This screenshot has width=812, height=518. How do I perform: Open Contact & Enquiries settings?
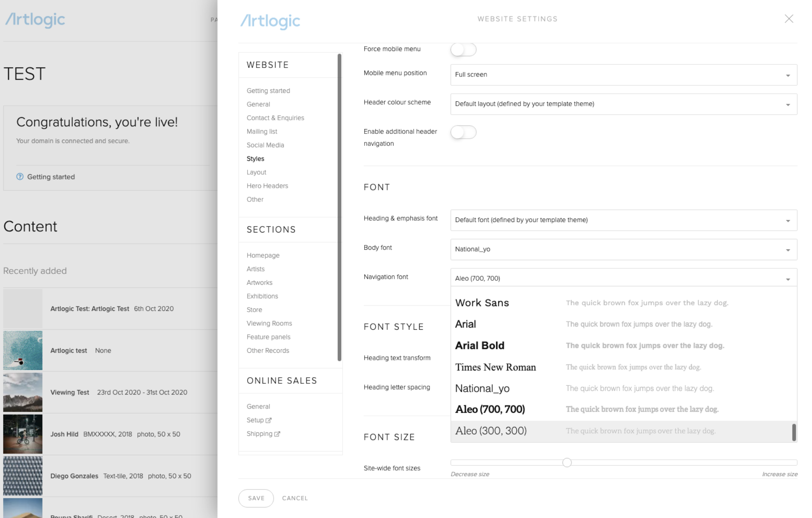coord(275,118)
